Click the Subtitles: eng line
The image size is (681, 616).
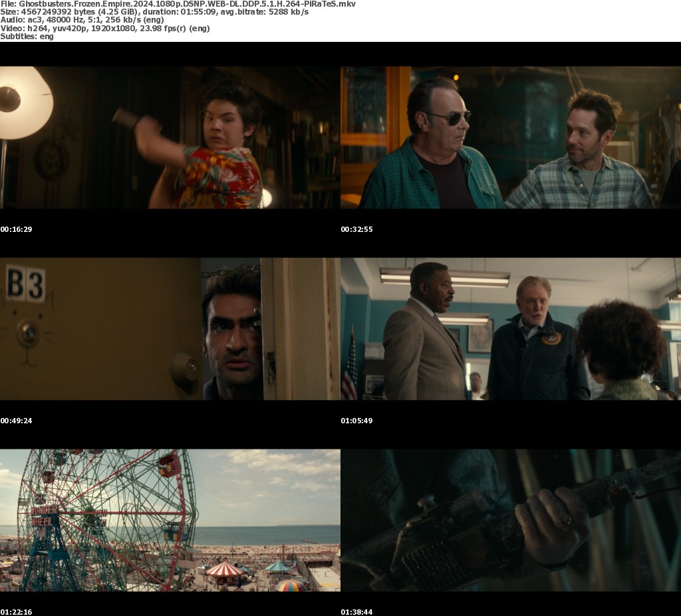(x=27, y=37)
